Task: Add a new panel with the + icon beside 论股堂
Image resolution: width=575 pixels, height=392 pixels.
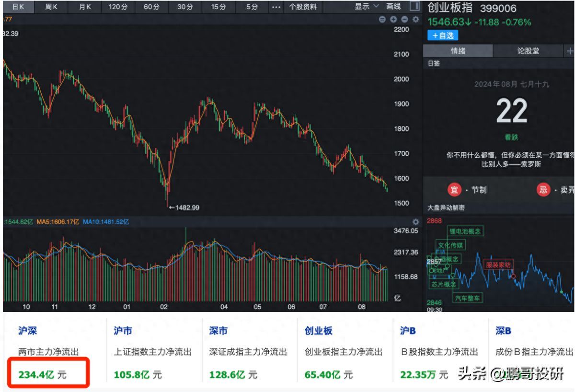Action: tap(570, 50)
